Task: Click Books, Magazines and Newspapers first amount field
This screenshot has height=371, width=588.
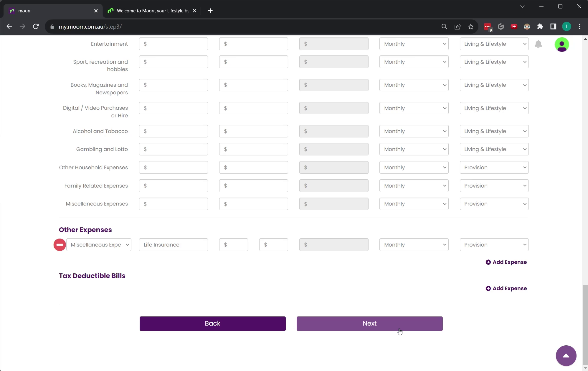Action: coord(173,85)
